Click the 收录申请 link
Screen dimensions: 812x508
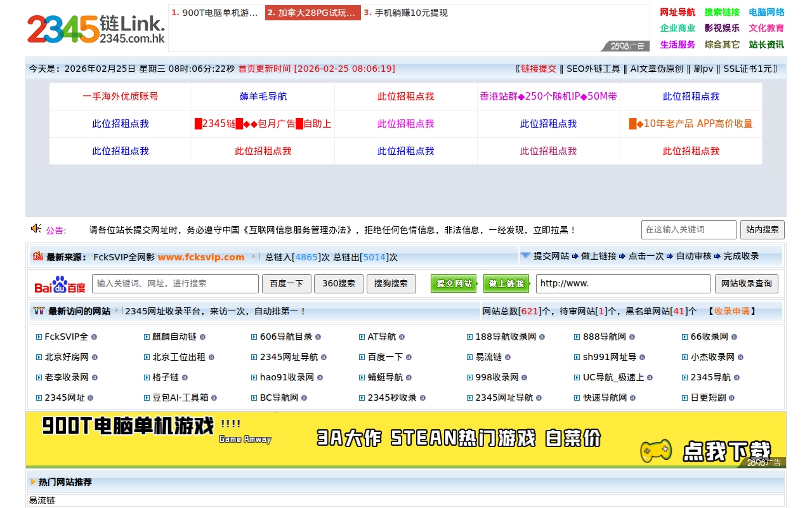click(x=733, y=311)
